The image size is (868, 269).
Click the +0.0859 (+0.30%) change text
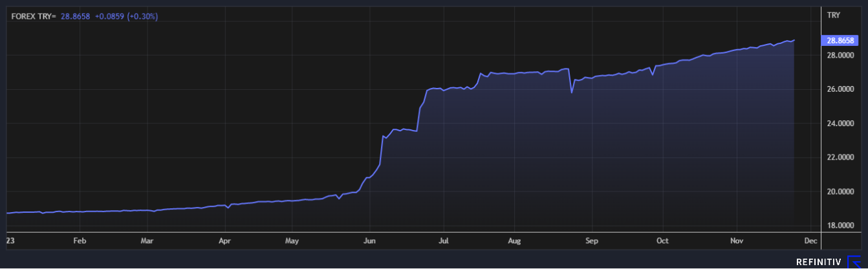click(127, 16)
